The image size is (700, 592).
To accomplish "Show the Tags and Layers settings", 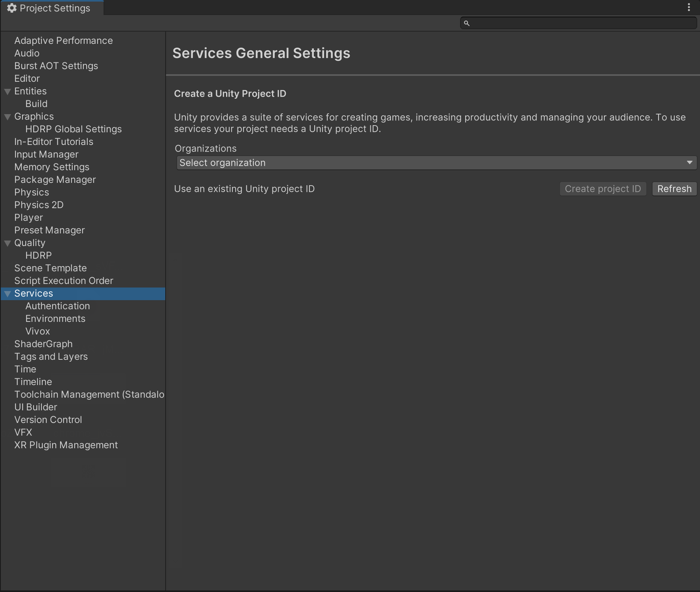I will [51, 357].
